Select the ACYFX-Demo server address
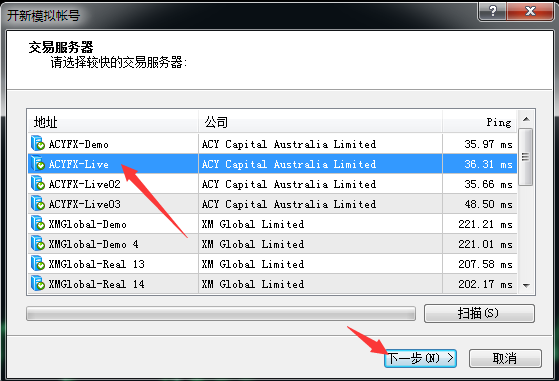559x381 pixels. click(x=78, y=144)
